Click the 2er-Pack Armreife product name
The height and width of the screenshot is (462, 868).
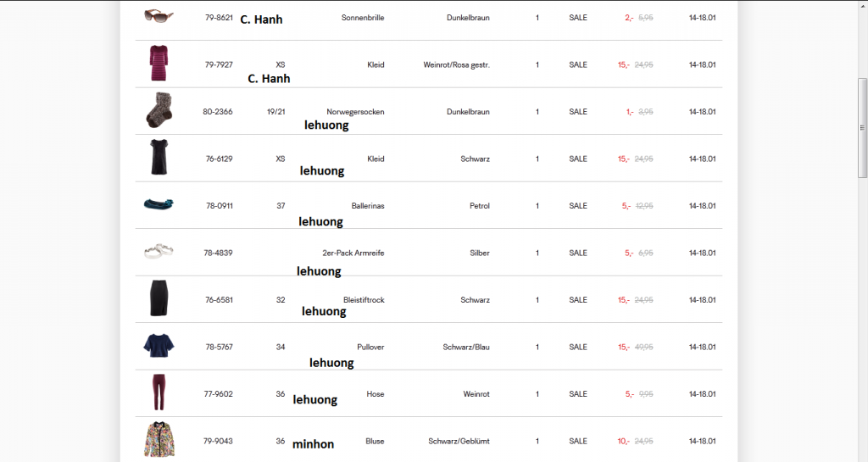pyautogui.click(x=353, y=253)
